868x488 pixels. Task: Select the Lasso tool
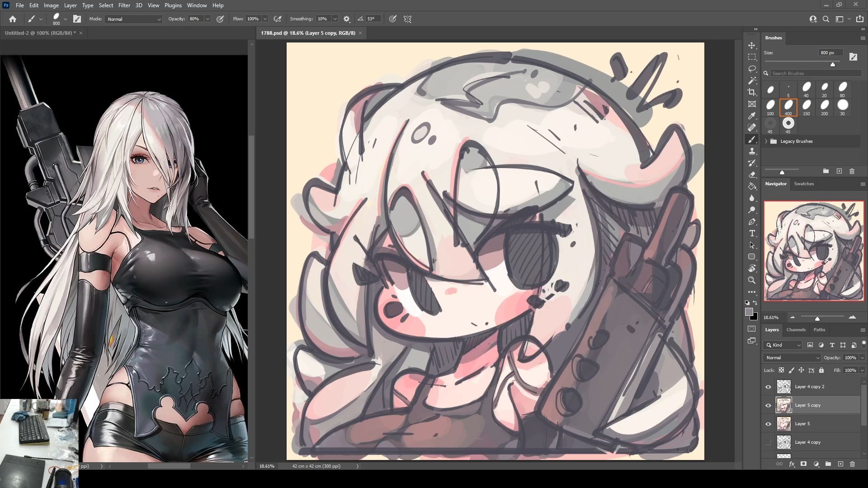coord(752,69)
